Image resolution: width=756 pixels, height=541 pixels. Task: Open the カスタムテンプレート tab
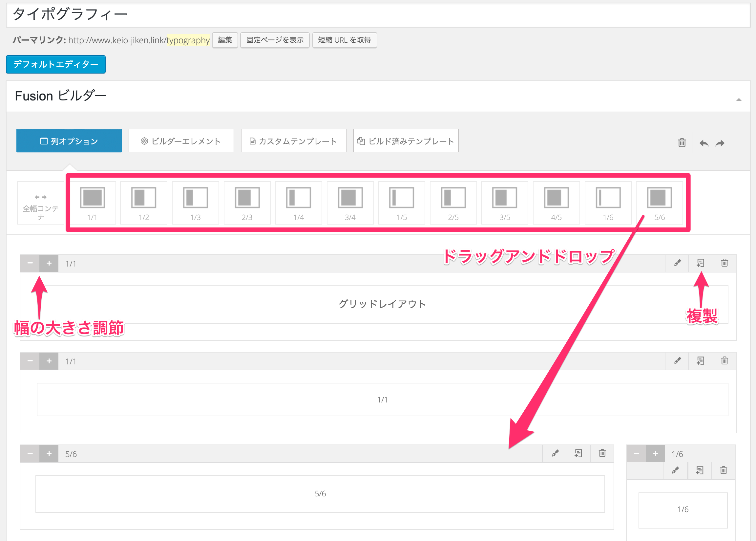293,141
